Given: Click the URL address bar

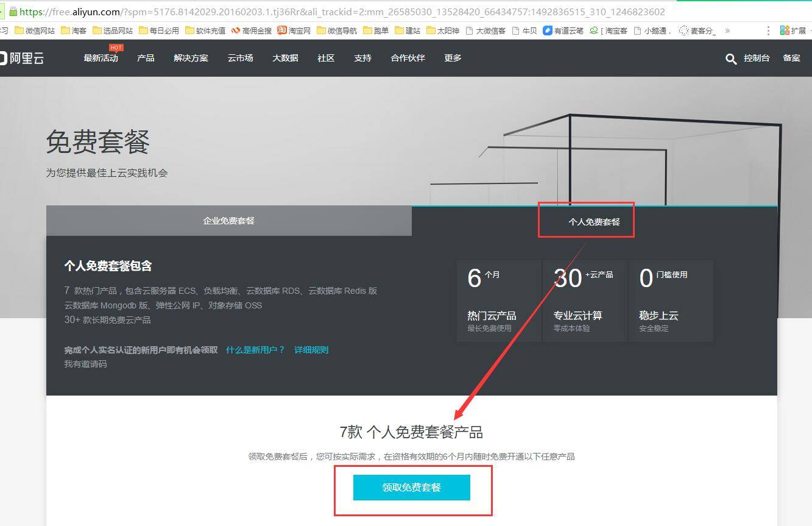Looking at the screenshot, I should click(x=365, y=12).
